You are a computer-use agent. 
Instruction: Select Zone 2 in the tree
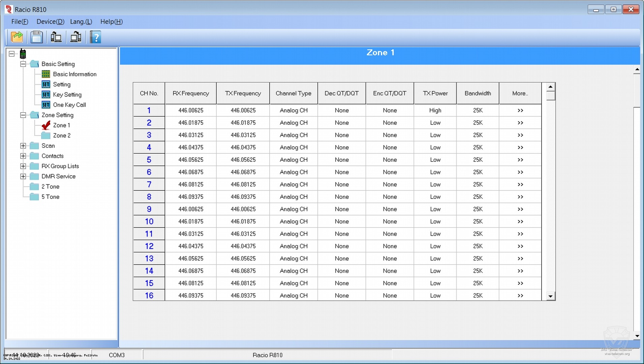click(62, 135)
